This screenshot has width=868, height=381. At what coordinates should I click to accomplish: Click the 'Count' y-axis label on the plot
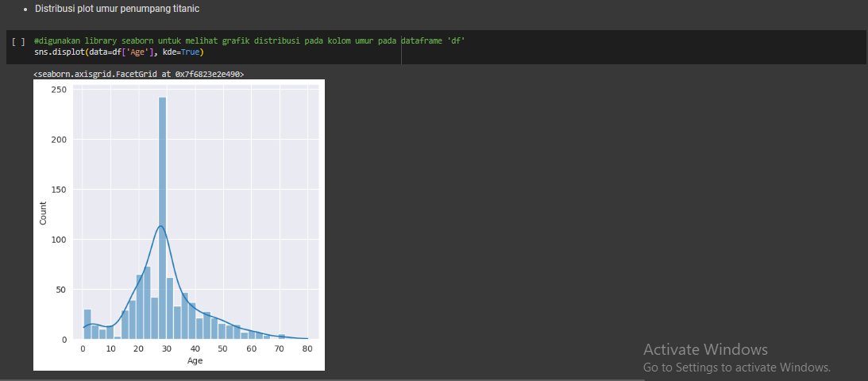click(x=43, y=213)
